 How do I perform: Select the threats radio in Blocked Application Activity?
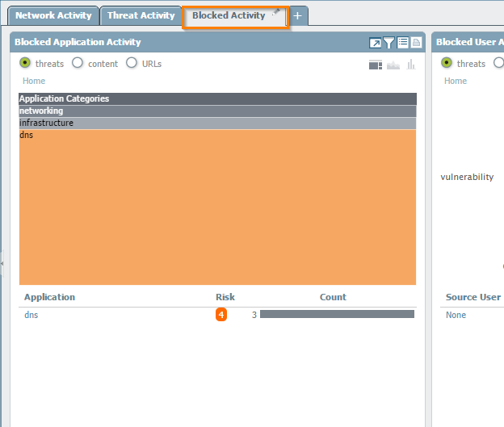[x=25, y=63]
